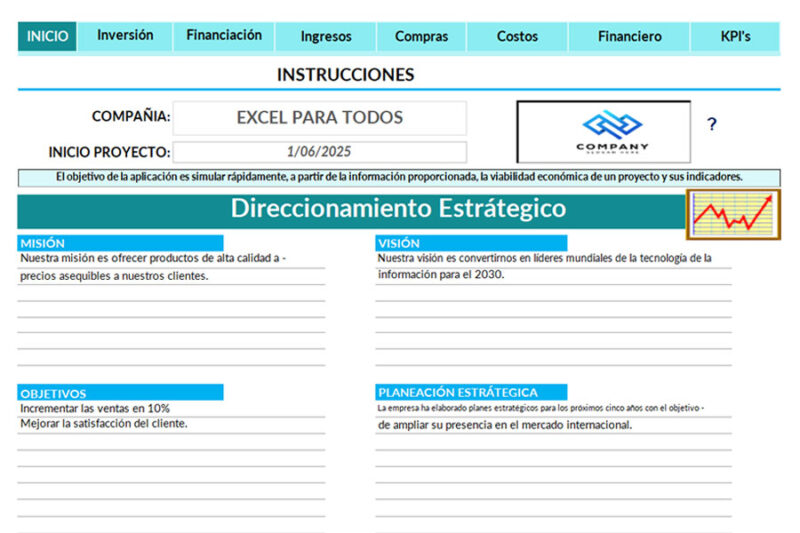The image size is (800, 533).
Task: Go to the Inversión tab
Action: click(x=125, y=36)
